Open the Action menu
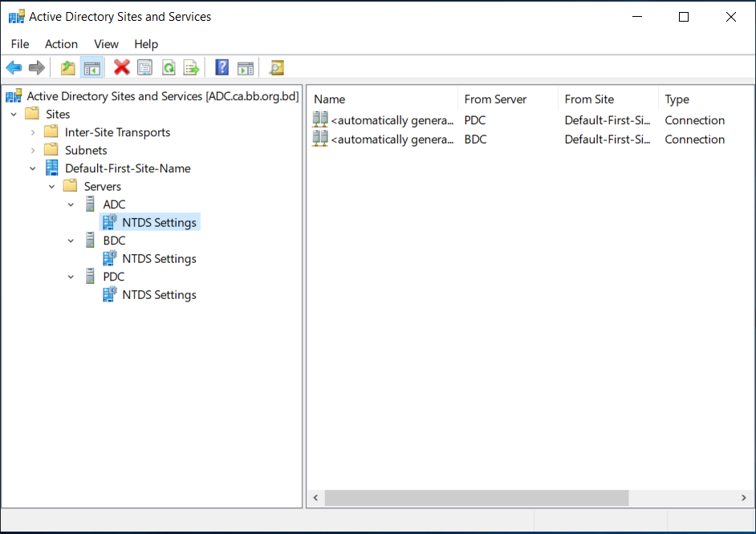The image size is (756, 534). click(x=61, y=44)
